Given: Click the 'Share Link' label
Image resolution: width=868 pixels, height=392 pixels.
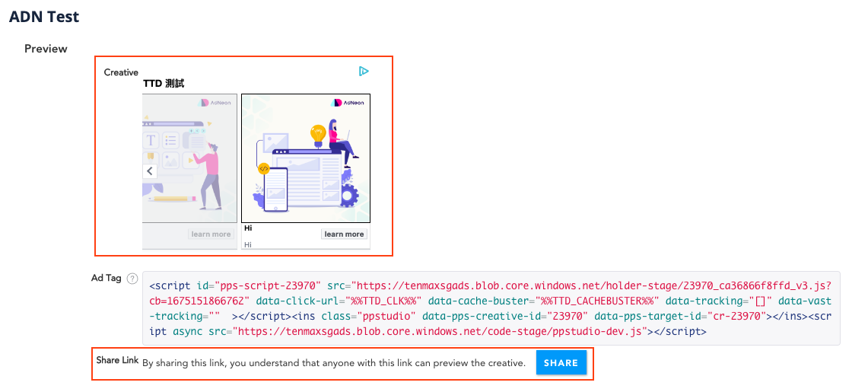Looking at the screenshot, I should [117, 361].
